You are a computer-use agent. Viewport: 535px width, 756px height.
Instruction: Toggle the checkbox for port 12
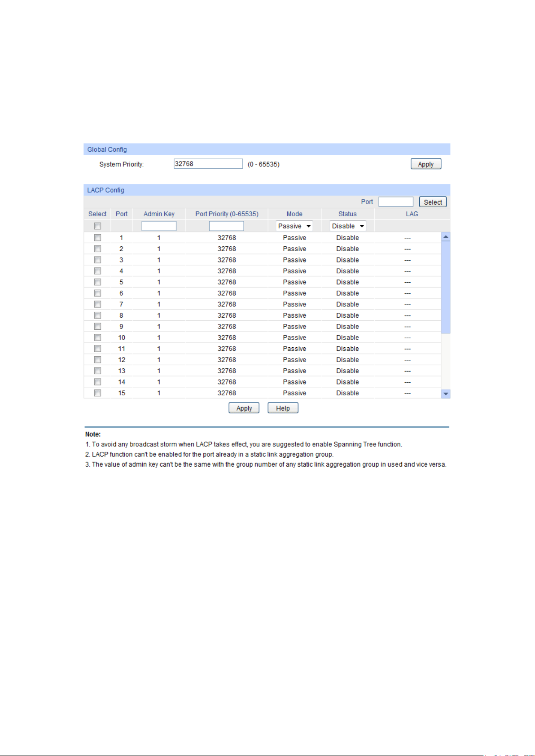click(97, 360)
